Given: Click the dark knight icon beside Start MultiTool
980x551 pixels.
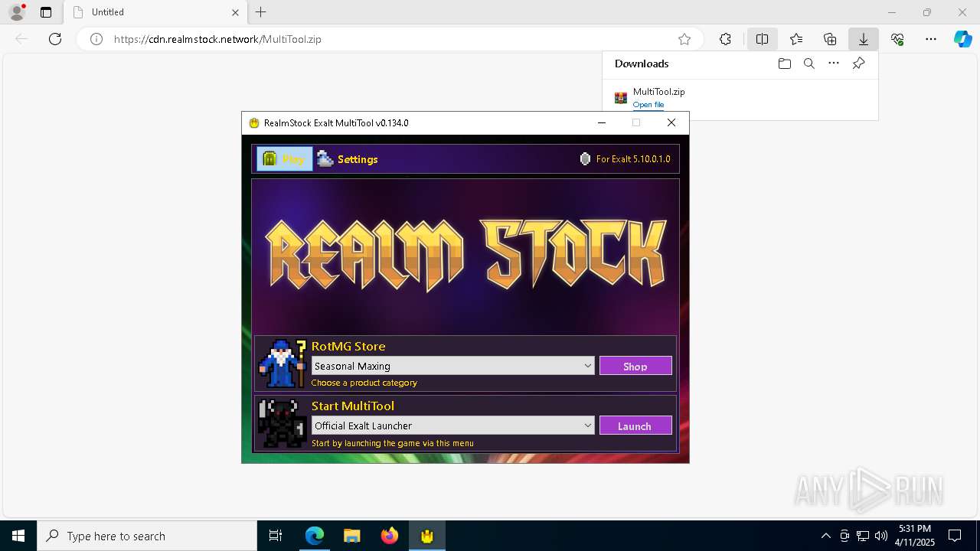Looking at the screenshot, I should point(283,422).
